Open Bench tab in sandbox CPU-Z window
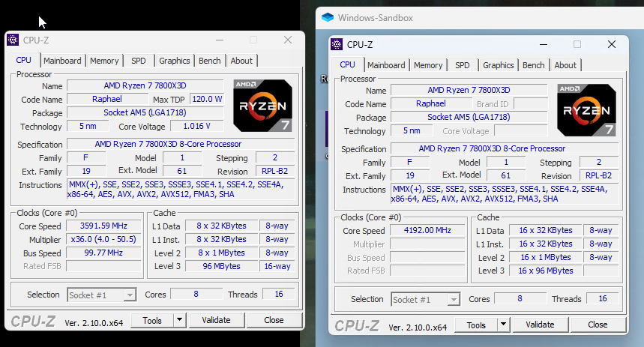 (x=534, y=65)
